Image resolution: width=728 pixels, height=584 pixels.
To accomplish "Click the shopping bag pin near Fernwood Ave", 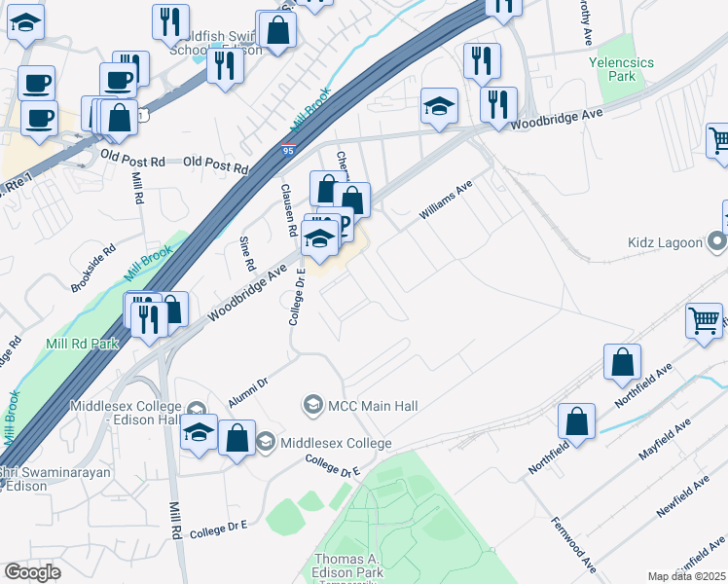I will (x=576, y=424).
